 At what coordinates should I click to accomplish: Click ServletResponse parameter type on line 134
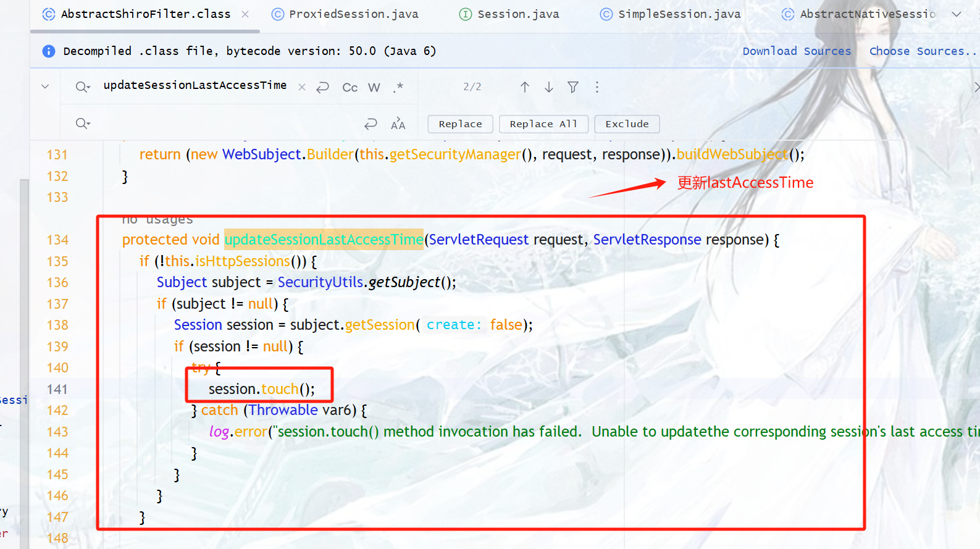click(x=647, y=240)
